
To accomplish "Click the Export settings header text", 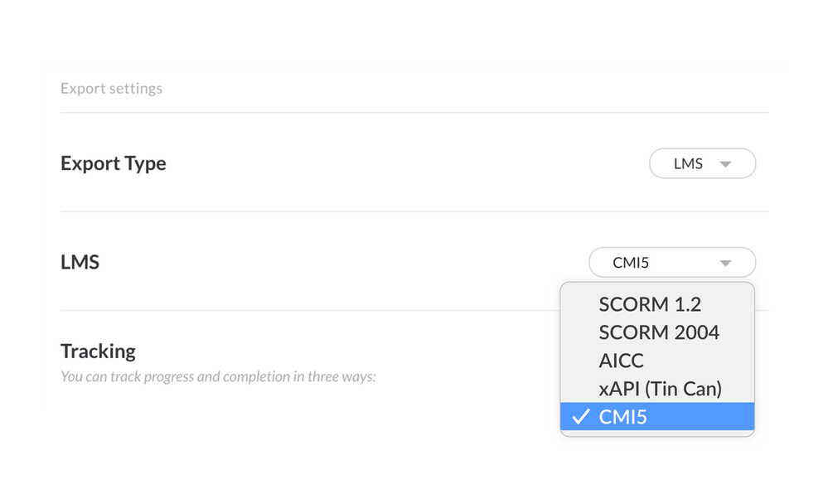I will [111, 89].
